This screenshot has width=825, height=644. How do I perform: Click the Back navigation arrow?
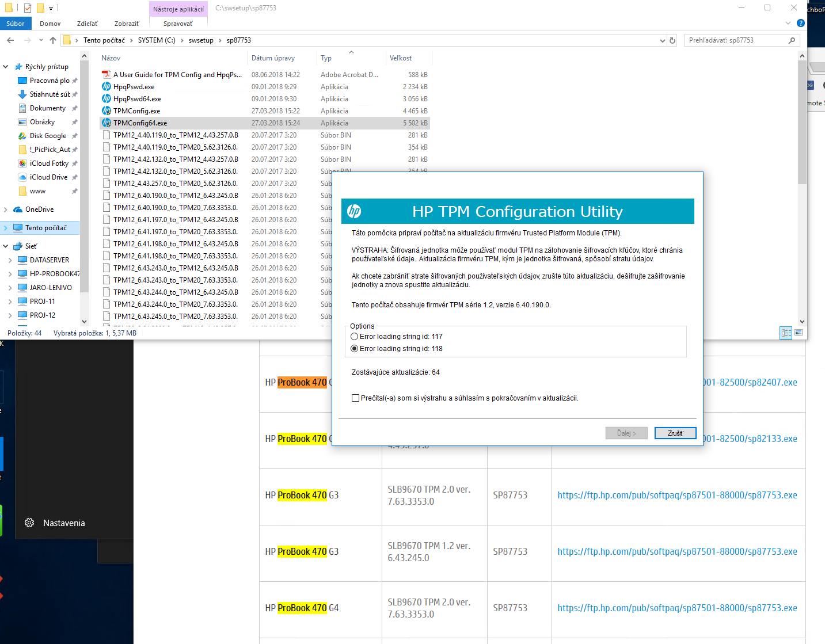(10, 40)
